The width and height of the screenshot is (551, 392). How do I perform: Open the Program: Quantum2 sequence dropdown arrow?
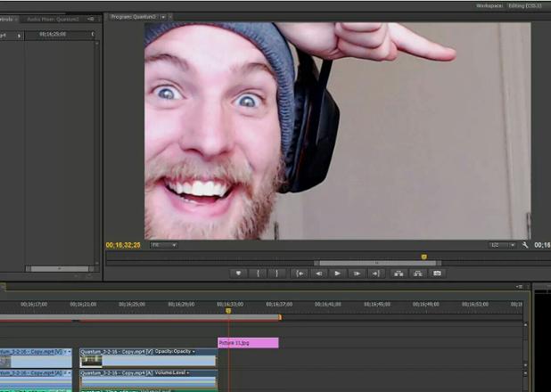(x=163, y=17)
